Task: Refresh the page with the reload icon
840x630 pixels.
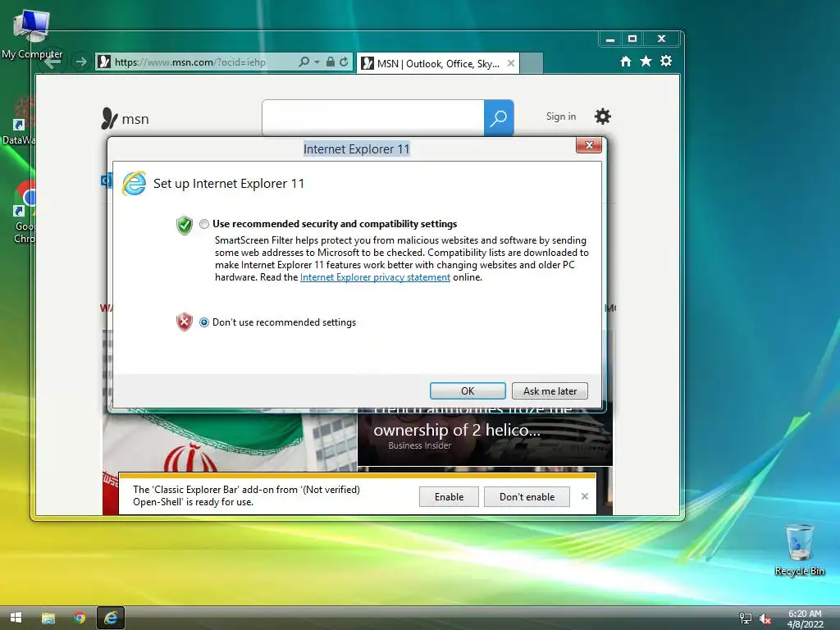Action: (344, 62)
